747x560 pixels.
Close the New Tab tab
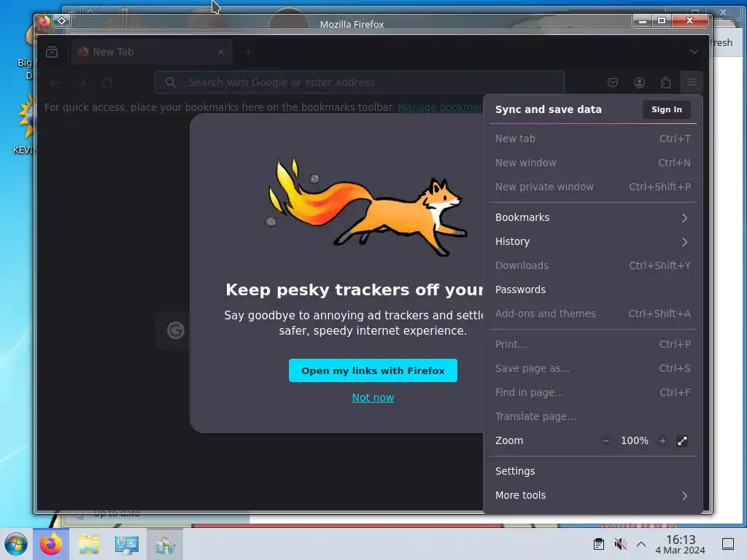pyautogui.click(x=221, y=52)
